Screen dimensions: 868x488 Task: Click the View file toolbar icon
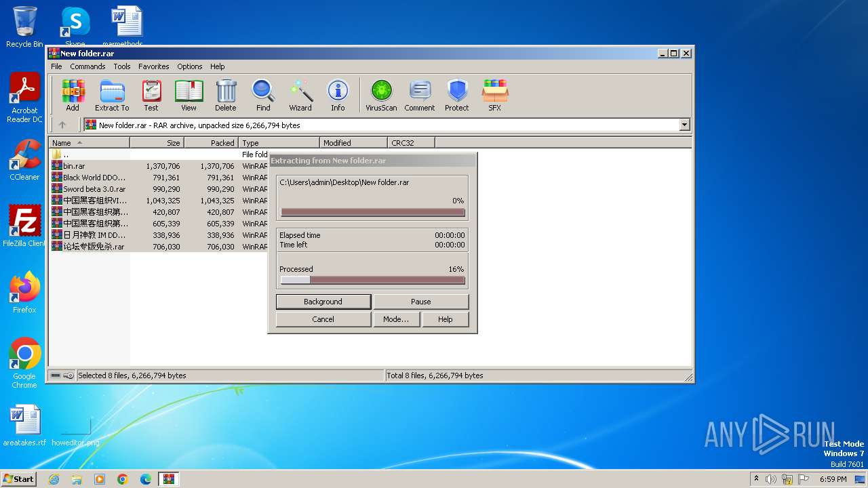[x=189, y=95]
